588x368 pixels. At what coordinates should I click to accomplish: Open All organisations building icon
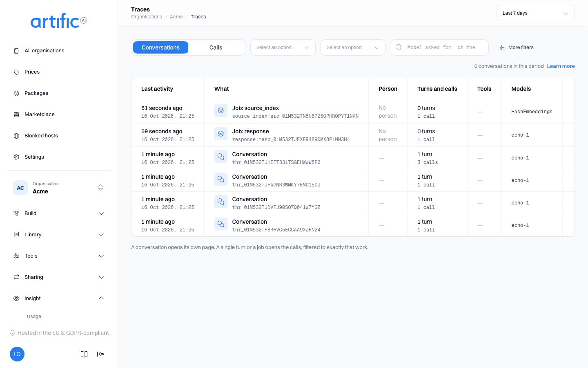[16, 51]
